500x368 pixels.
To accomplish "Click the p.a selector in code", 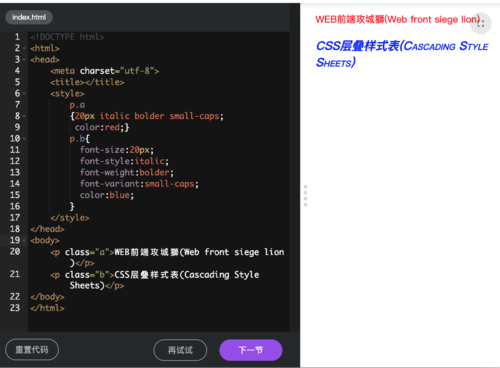I will [77, 105].
